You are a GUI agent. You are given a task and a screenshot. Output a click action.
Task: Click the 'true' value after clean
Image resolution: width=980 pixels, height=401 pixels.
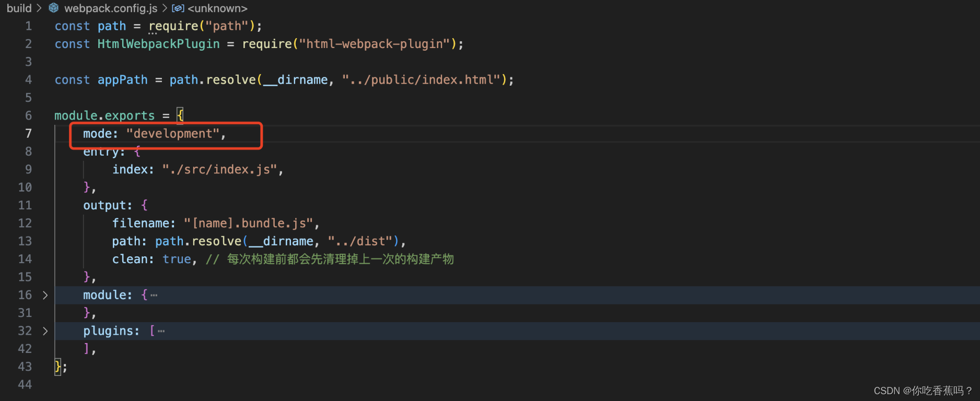coord(177,260)
